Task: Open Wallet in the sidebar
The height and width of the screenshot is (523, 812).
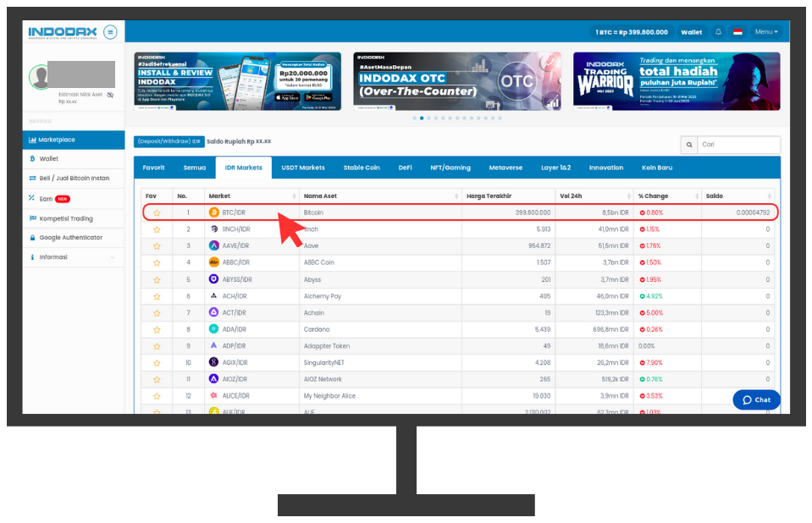Action: [74, 159]
